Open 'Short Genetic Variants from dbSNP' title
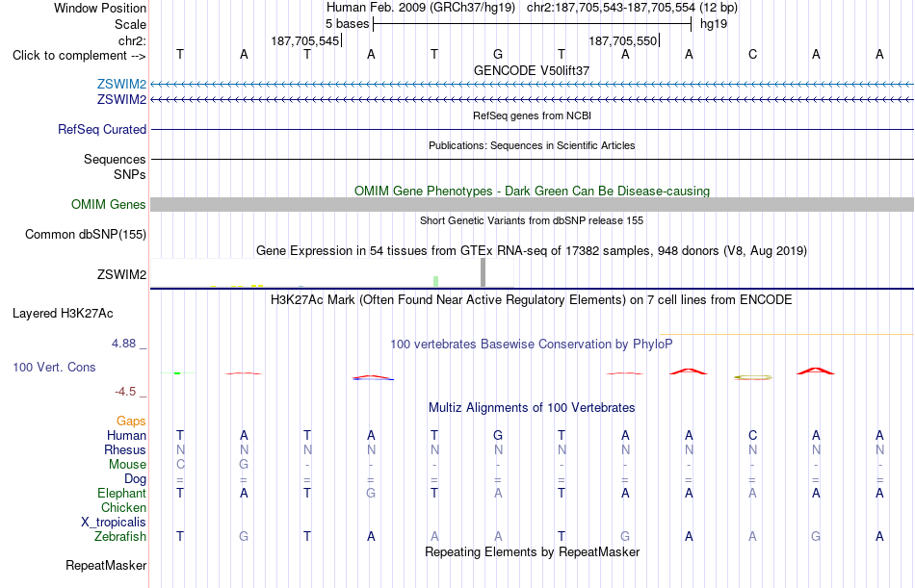 pyautogui.click(x=532, y=220)
